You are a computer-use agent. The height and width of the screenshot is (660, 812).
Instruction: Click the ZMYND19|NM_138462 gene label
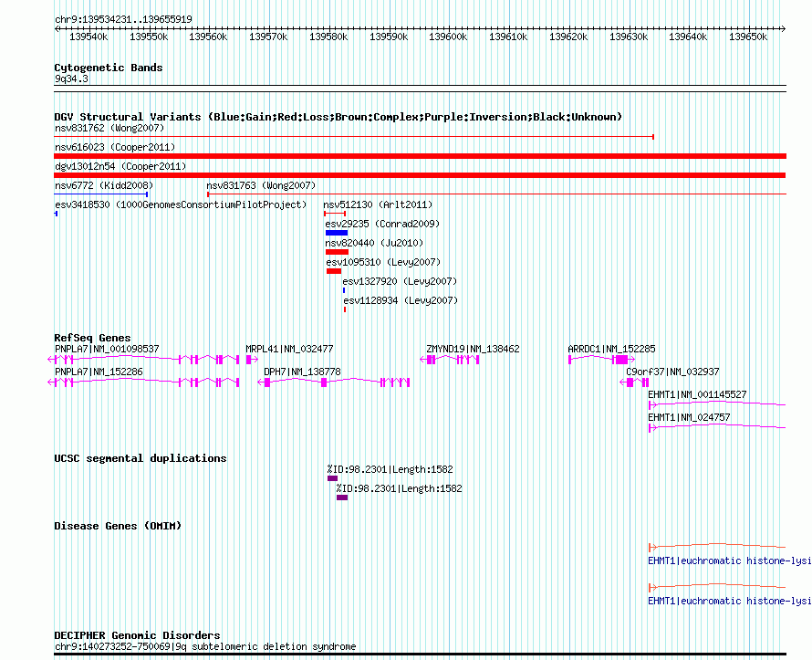[473, 349]
